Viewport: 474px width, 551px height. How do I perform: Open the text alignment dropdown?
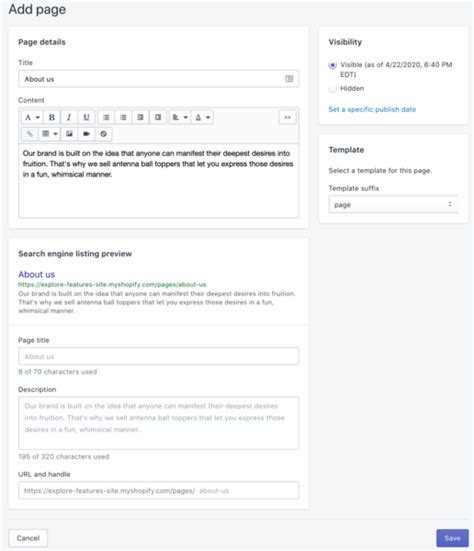coord(181,117)
